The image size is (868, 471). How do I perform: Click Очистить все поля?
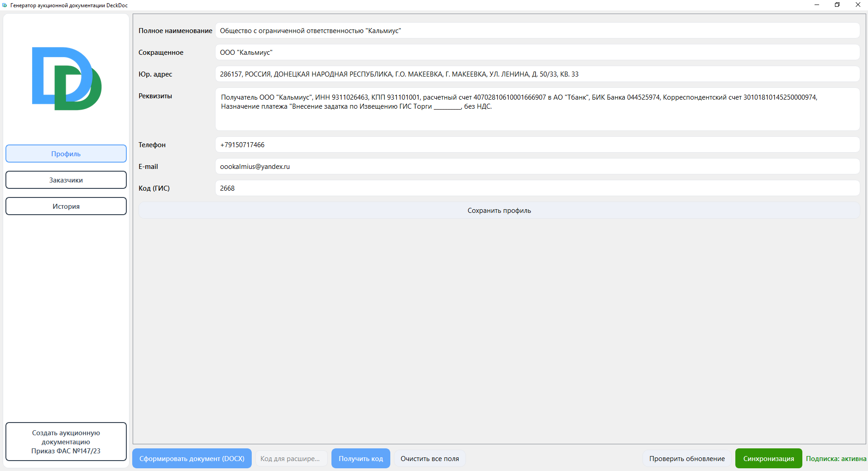(429, 458)
